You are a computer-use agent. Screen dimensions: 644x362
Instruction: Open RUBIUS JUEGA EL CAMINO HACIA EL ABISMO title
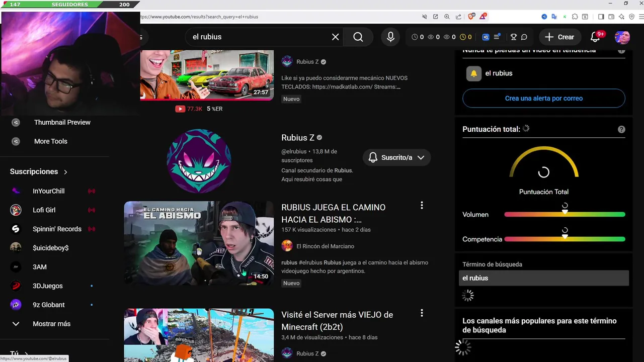tap(333, 213)
